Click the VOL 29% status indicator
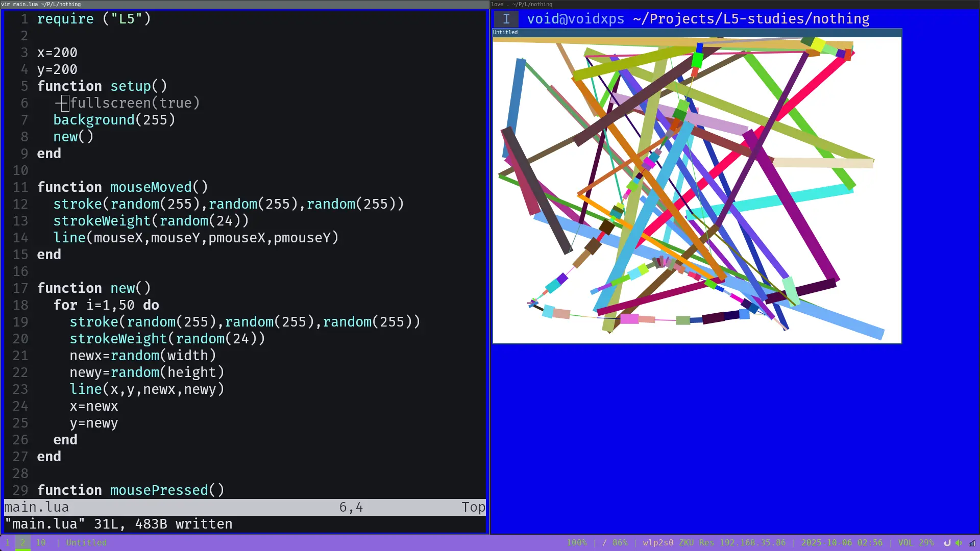 916,543
